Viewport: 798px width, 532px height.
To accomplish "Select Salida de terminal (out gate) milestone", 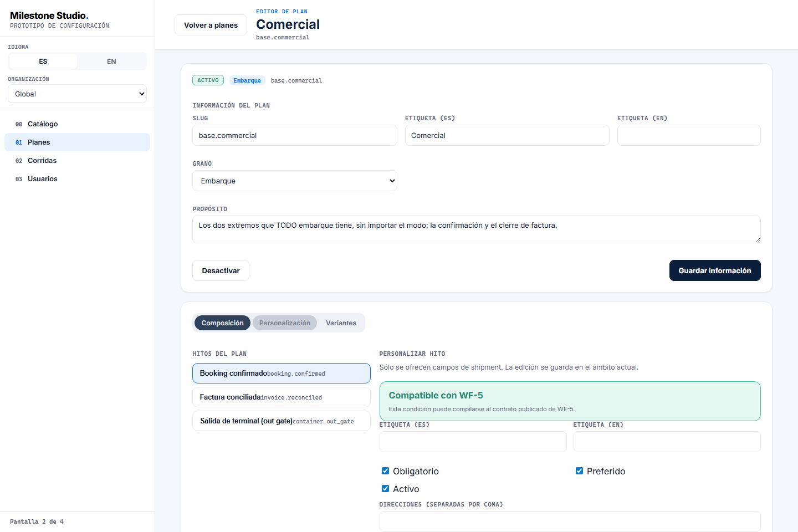I will click(x=282, y=421).
